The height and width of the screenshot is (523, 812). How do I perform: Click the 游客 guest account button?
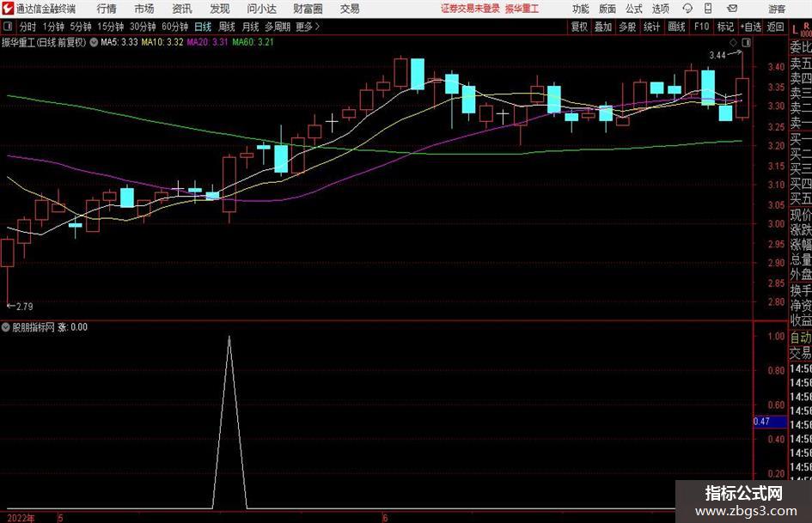(777, 9)
